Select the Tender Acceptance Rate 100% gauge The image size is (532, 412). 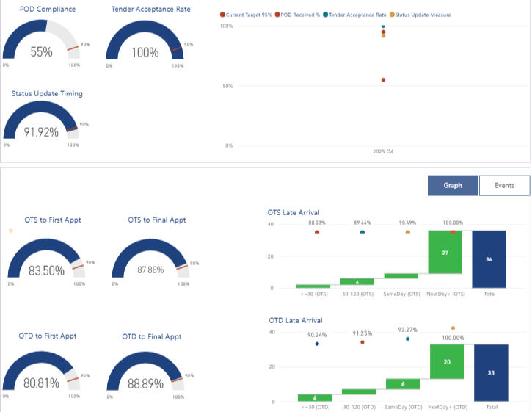[x=145, y=43]
